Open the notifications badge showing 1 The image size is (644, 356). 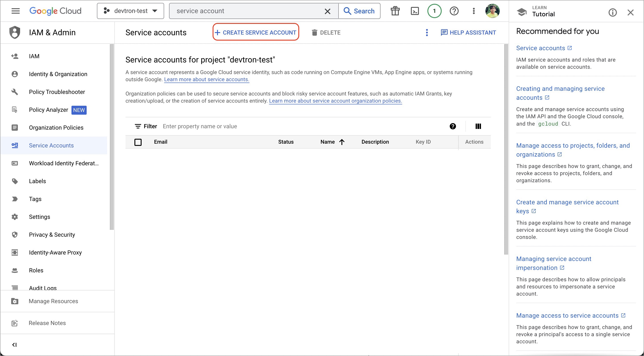click(434, 11)
